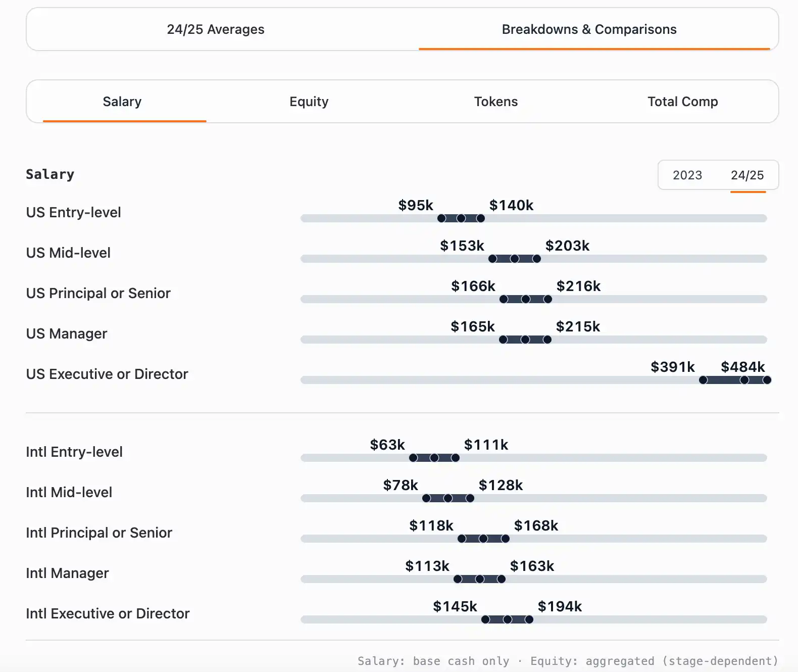Click the midpoint dot on Intl Principal range

tap(483, 539)
